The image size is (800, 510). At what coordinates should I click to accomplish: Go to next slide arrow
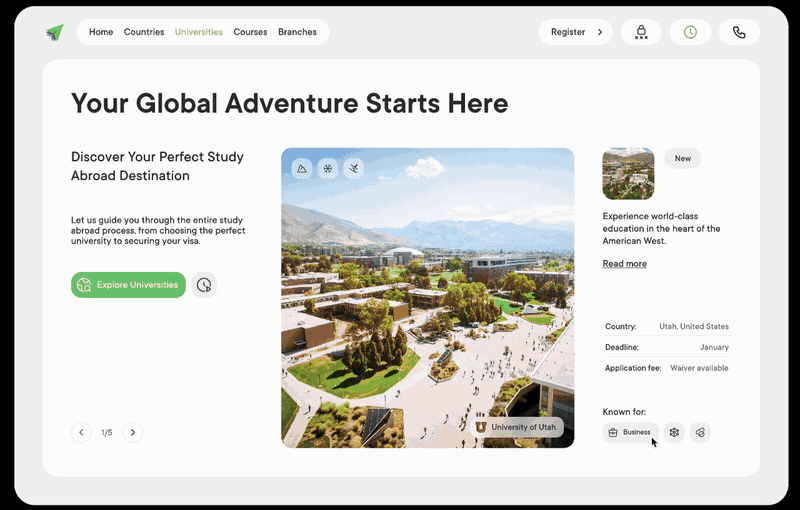coord(133,432)
